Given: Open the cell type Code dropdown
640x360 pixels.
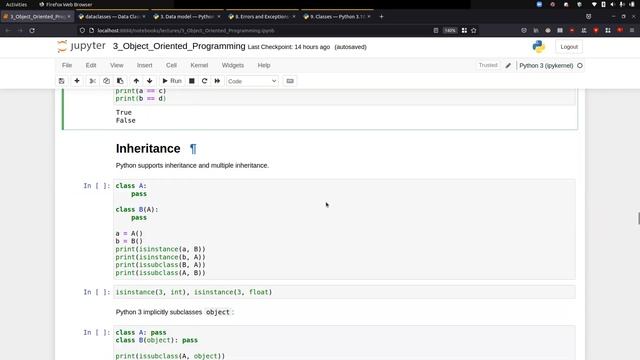Looking at the screenshot, I should (252, 81).
